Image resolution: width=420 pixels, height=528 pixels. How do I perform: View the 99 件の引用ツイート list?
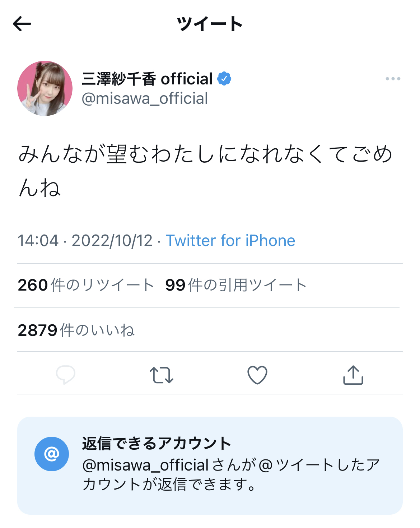(x=236, y=285)
